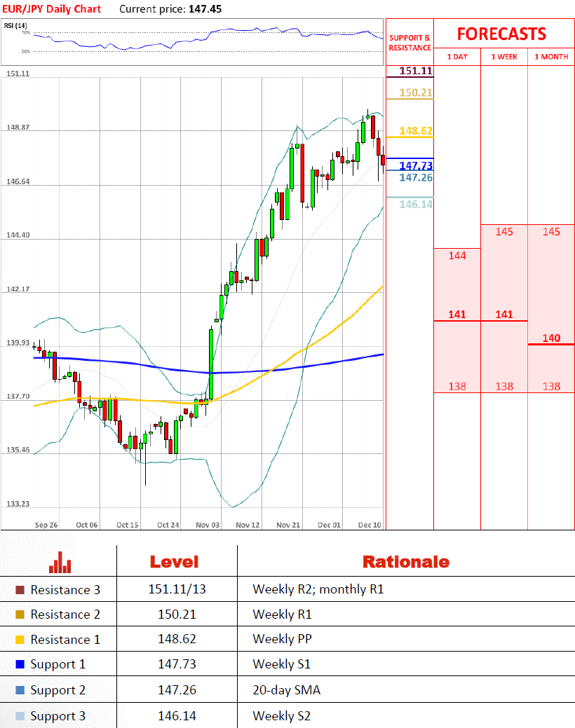575x728 pixels.
Task: Click the 'Rationale' table column header
Action: click(x=406, y=562)
